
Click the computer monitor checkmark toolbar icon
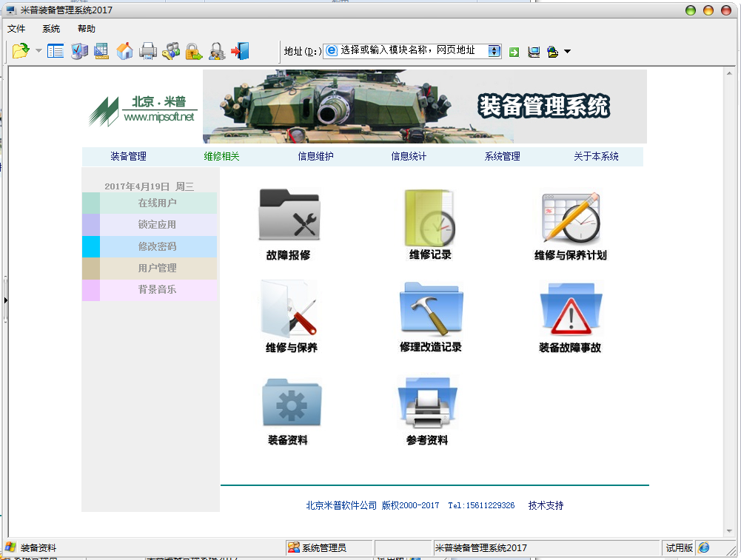click(79, 51)
